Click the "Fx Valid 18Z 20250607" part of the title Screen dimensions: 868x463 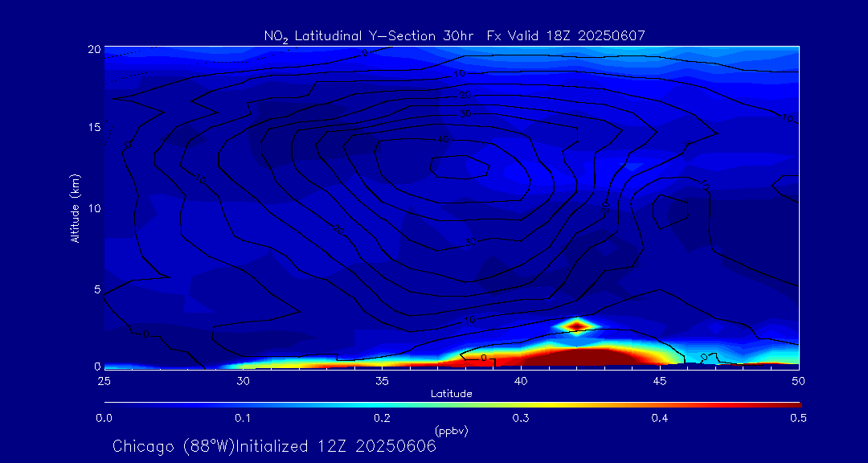pyautogui.click(x=567, y=36)
